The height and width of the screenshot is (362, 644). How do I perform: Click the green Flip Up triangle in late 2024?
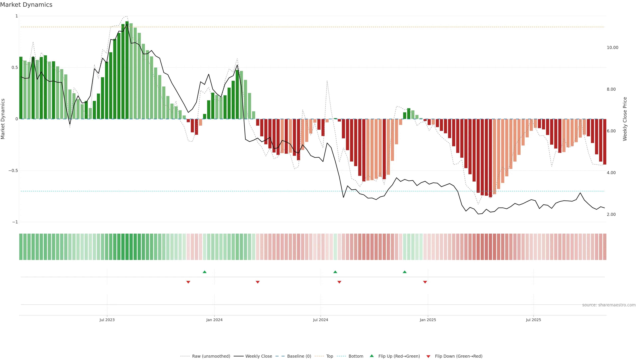click(405, 272)
